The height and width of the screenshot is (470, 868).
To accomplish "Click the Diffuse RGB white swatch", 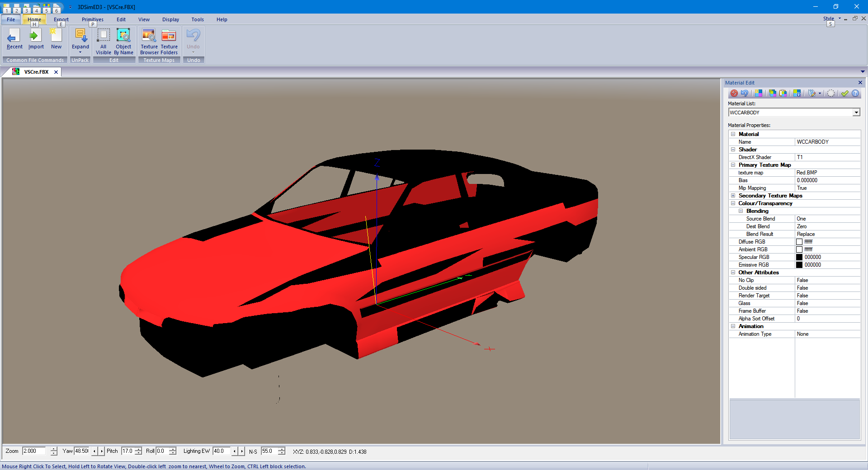I will point(799,242).
